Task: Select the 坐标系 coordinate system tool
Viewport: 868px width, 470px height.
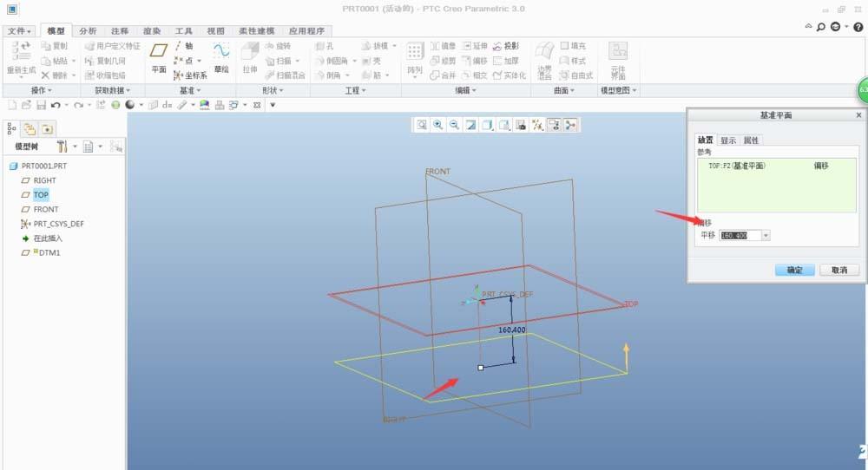Action: [x=190, y=75]
